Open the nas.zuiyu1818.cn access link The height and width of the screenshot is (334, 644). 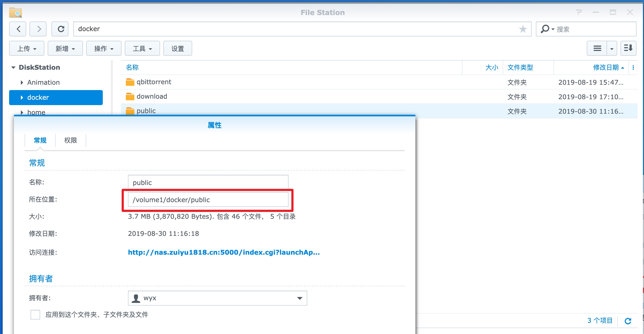223,252
